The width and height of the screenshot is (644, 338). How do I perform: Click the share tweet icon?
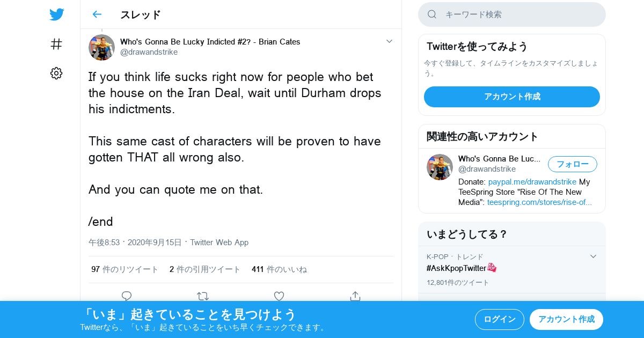coord(355,296)
